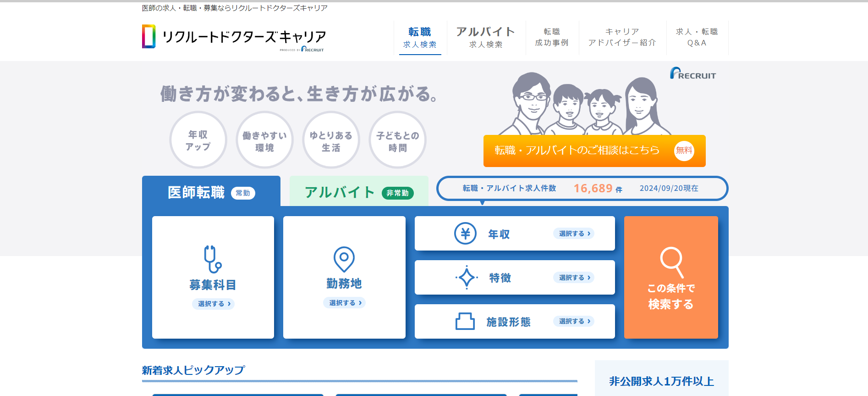Open the 特徴 選択する selector
Viewport: 868px width, 396px height.
(574, 278)
